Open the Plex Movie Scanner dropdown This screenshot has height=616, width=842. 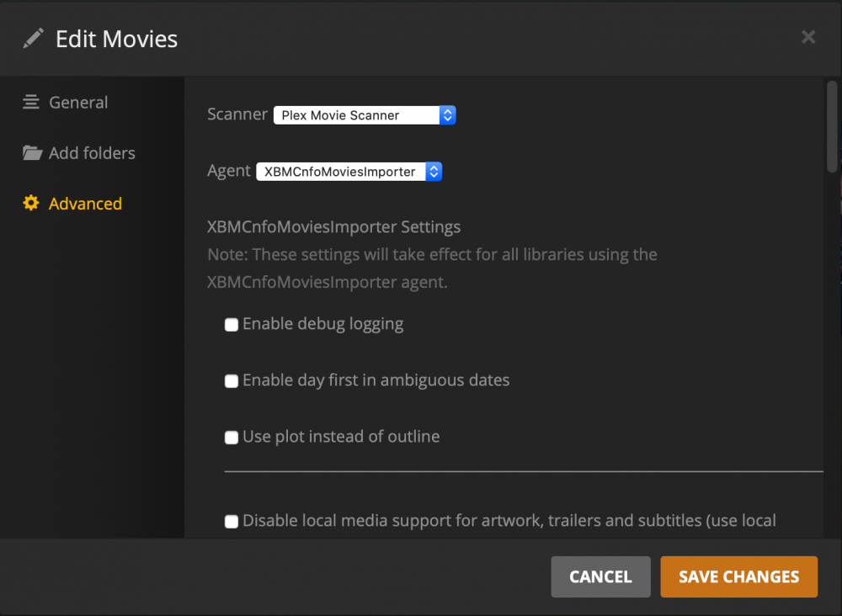coord(365,115)
